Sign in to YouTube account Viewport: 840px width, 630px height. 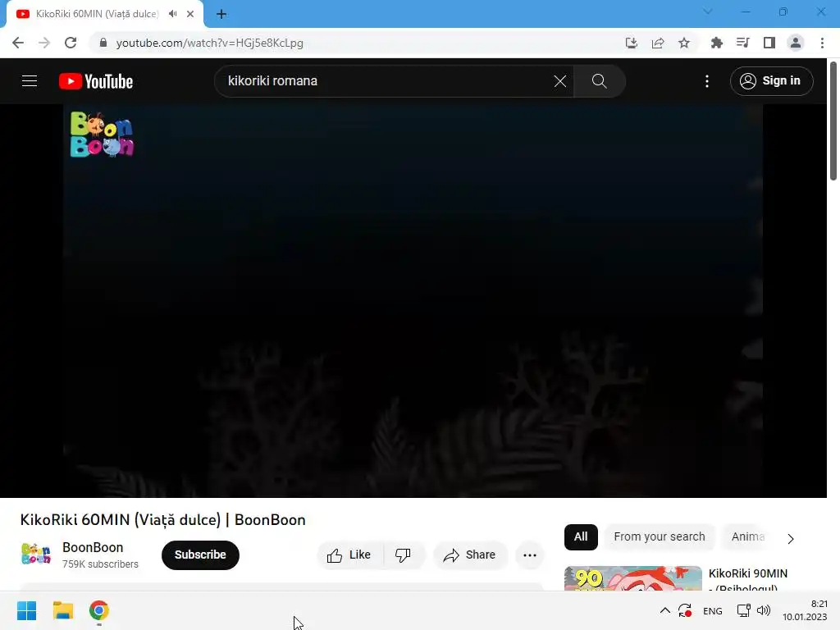tap(771, 81)
